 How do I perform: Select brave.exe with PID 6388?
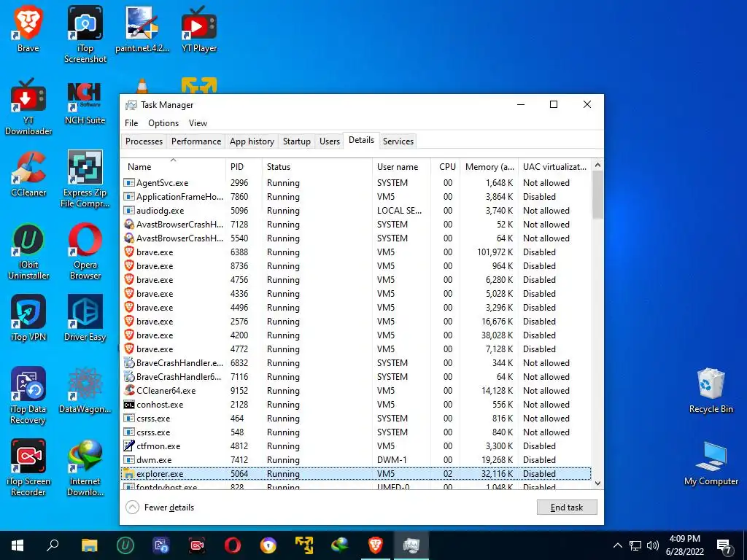(x=356, y=252)
